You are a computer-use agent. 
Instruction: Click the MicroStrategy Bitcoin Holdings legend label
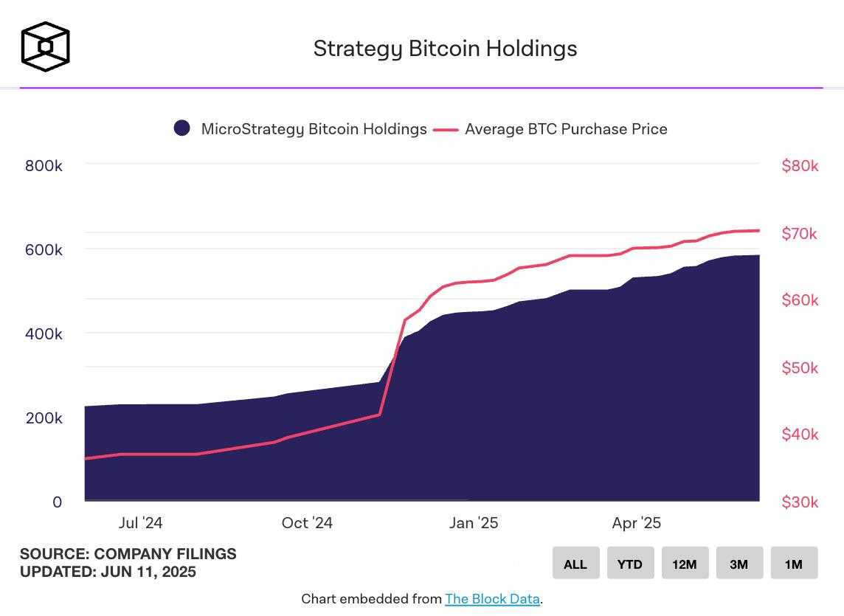coord(314,129)
